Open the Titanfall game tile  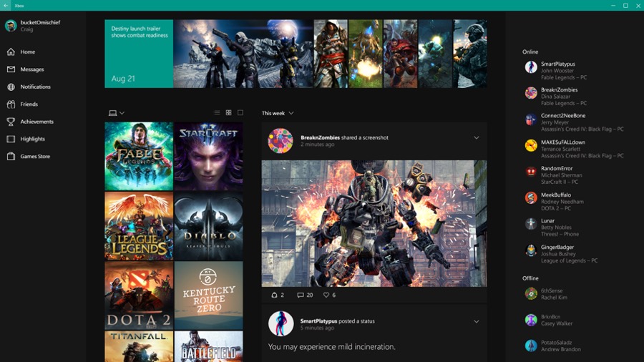click(139, 346)
